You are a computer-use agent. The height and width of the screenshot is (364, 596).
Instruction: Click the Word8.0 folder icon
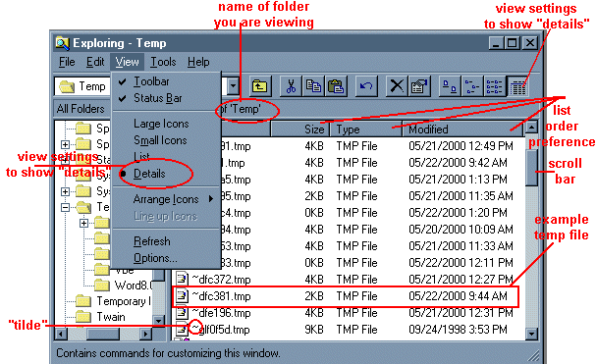coord(101,285)
